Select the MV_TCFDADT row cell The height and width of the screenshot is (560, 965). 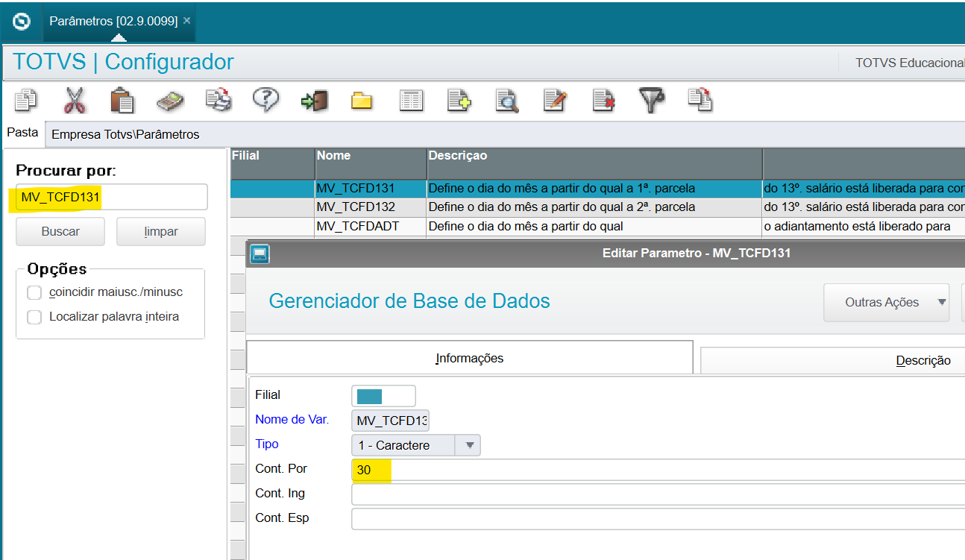click(371, 226)
